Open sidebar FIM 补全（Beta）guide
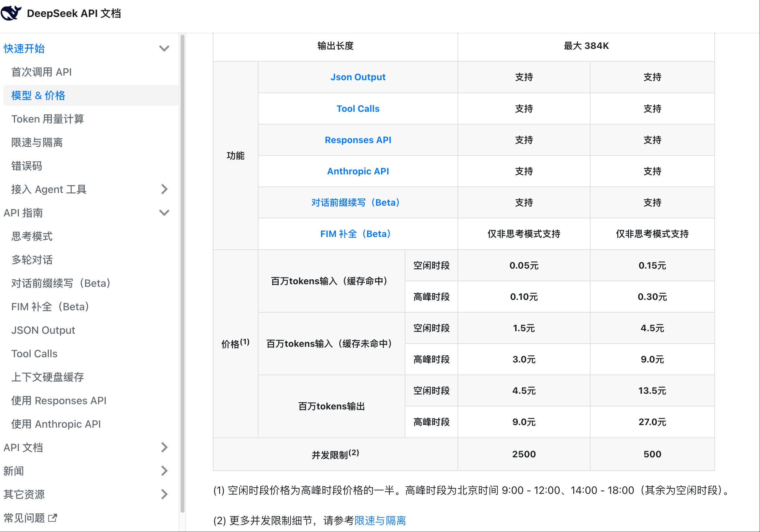Image resolution: width=760 pixels, height=532 pixels. pos(50,307)
